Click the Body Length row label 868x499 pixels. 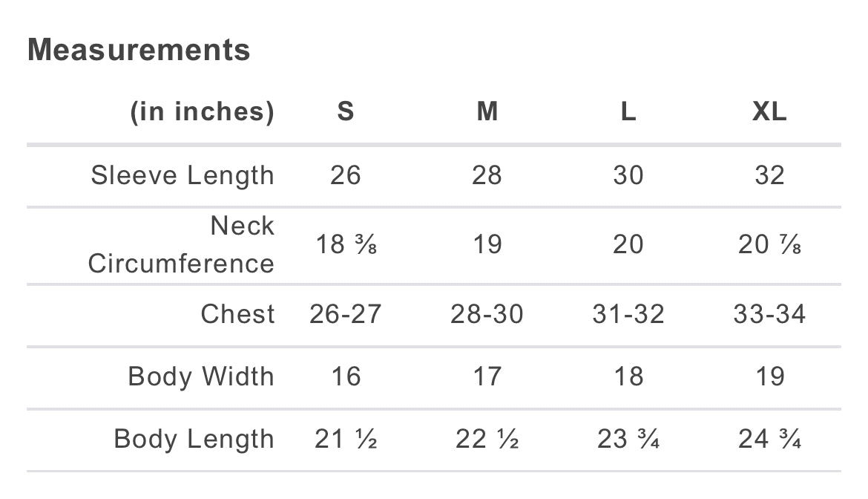(x=194, y=439)
